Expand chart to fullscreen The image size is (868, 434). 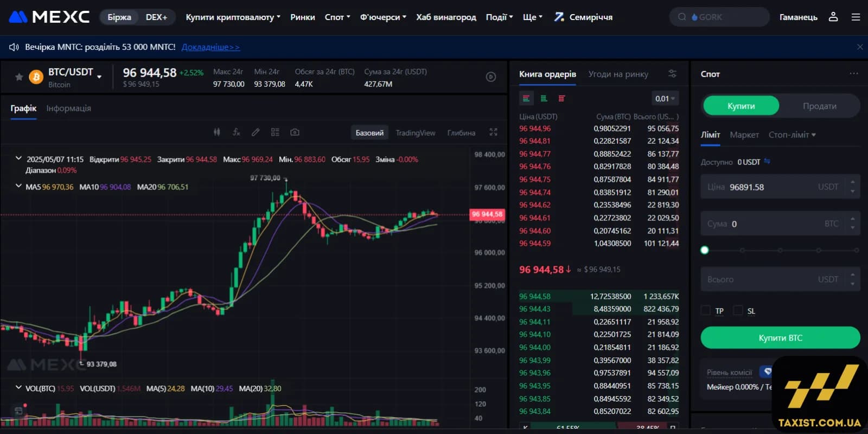point(493,132)
